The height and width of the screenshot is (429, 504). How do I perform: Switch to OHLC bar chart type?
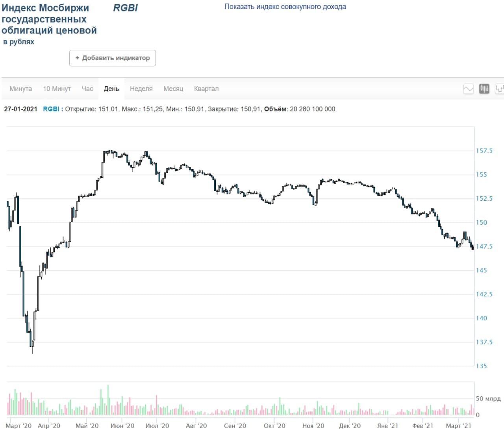[x=499, y=89]
